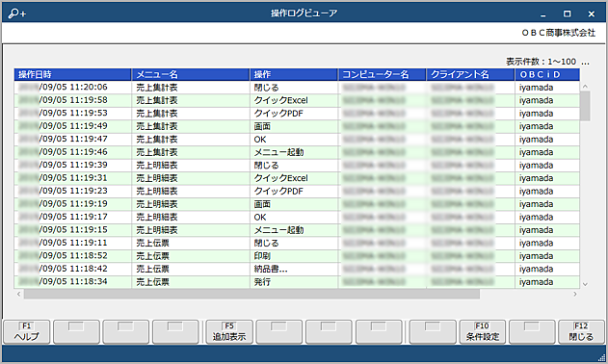Open F10 条件設定 condition settings

(483, 332)
